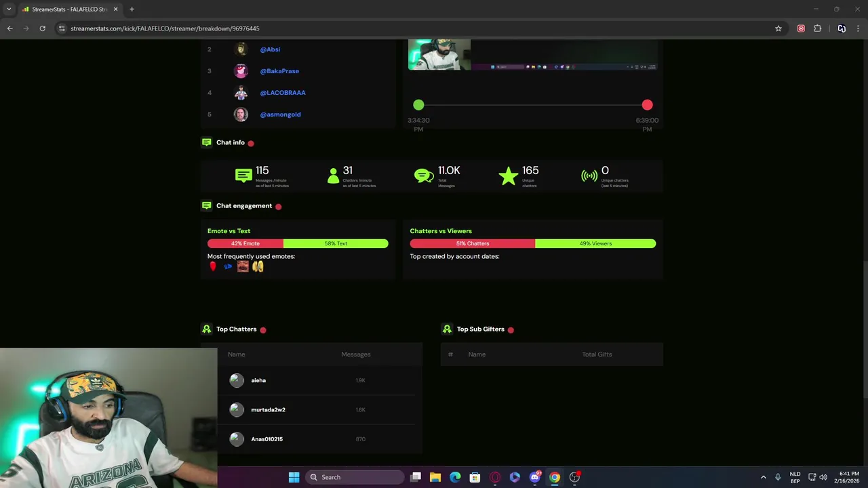Image resolution: width=868 pixels, height=488 pixels.
Task: Open the @Absi streamer profile link
Action: click(x=270, y=49)
